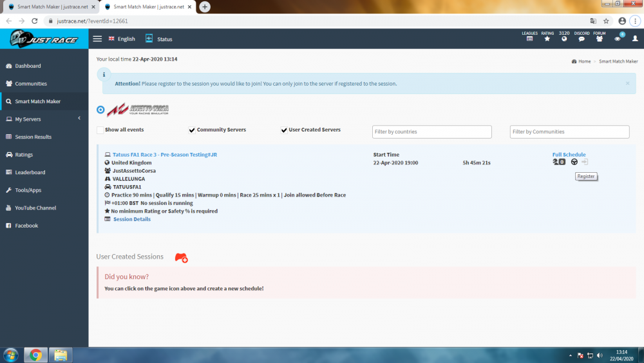644x363 pixels.
Task: Expand the My Servers submenu arrow
Action: [x=79, y=119]
